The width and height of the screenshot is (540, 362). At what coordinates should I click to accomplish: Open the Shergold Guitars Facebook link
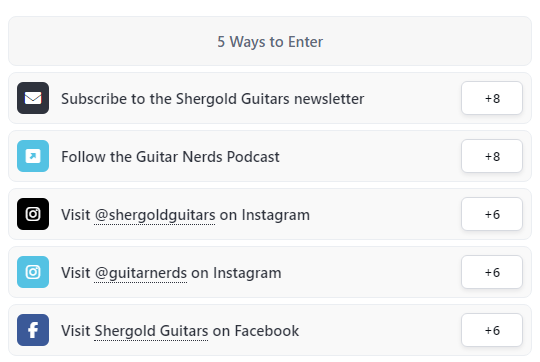click(x=151, y=331)
